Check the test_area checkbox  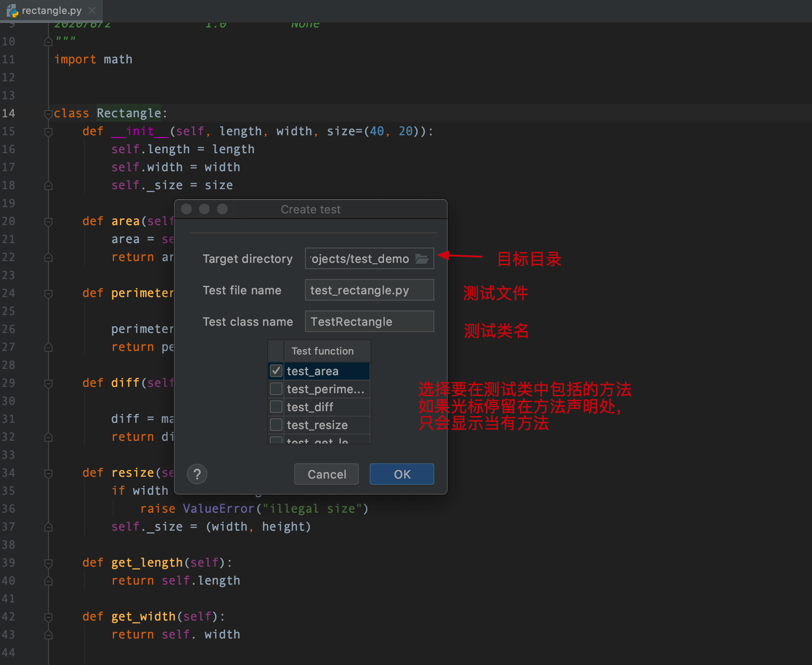tap(276, 371)
